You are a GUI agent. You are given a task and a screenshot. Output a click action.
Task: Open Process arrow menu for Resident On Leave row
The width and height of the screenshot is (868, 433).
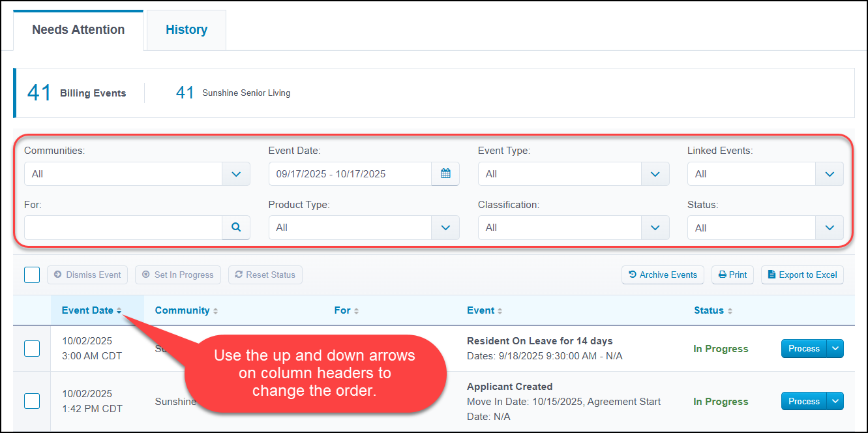coord(835,348)
